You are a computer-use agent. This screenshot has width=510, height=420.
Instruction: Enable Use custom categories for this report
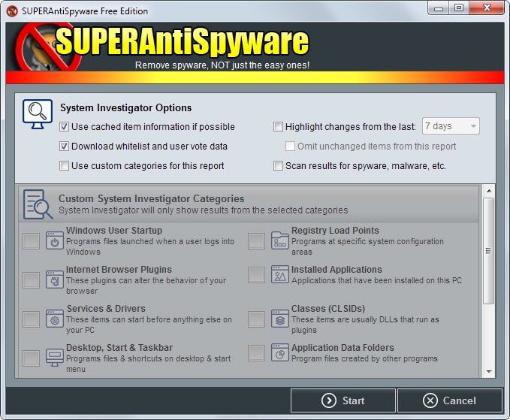[64, 165]
